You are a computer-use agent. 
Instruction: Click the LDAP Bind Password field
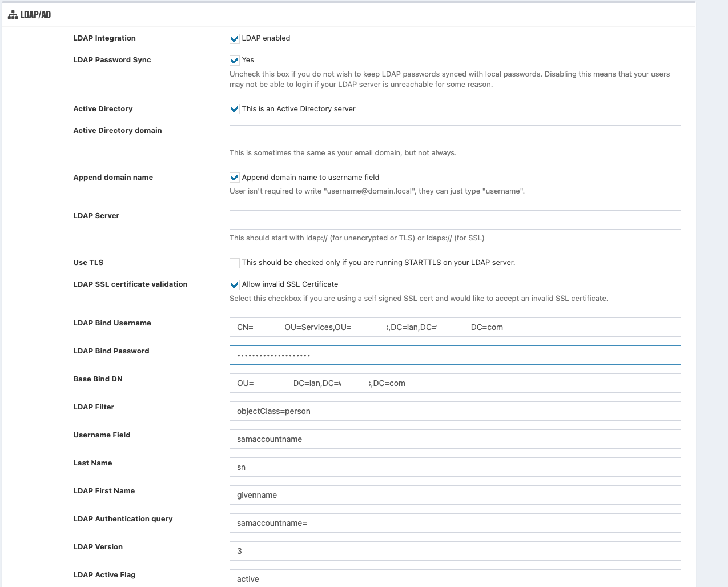tap(455, 355)
